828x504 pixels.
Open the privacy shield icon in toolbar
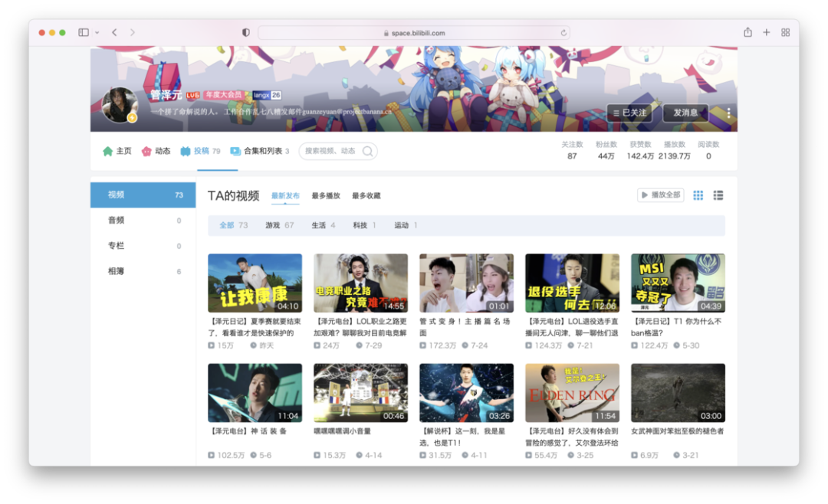pos(246,32)
